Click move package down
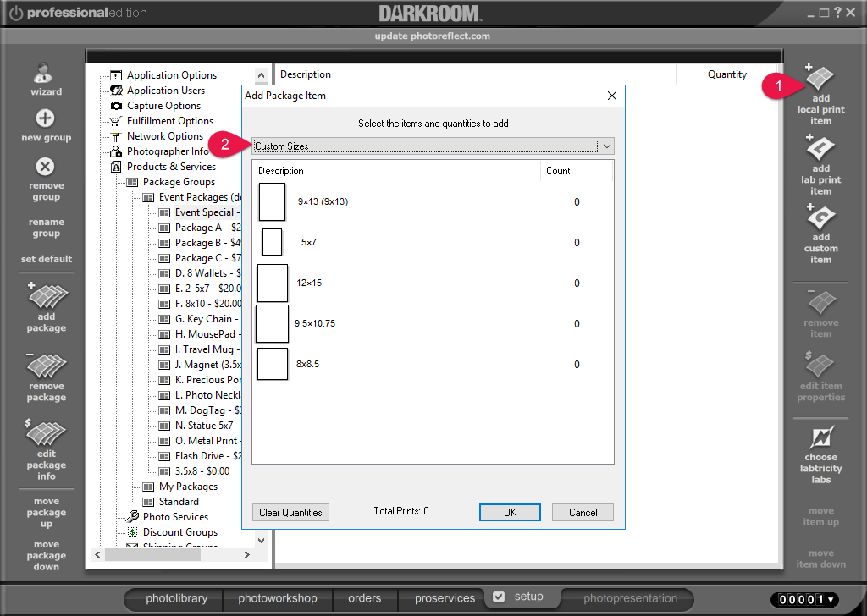Screen dimensions: 867x616 [47, 555]
